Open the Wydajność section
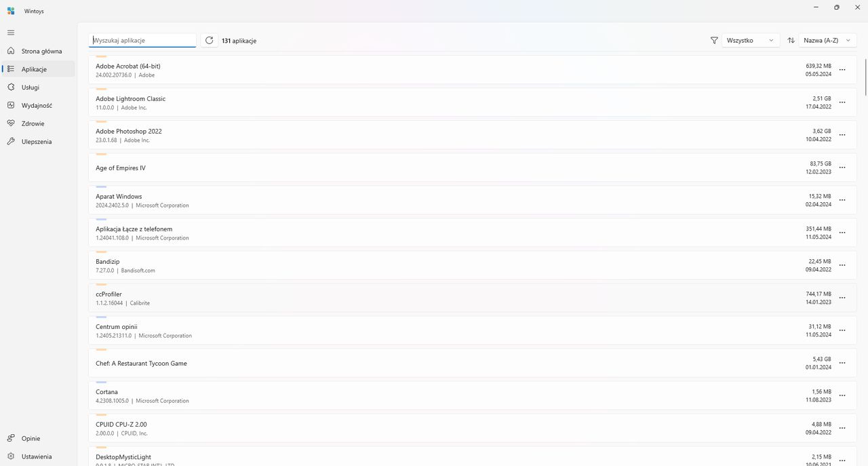The image size is (868, 466). click(x=39, y=105)
